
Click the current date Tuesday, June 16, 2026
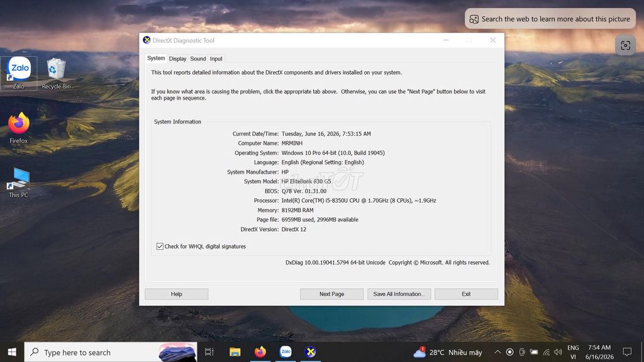pyautogui.click(x=326, y=133)
